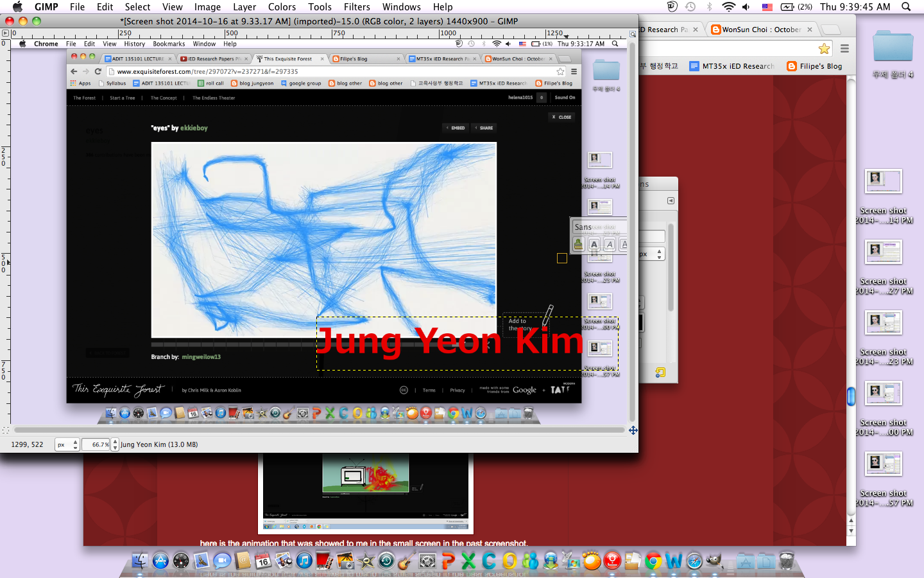Open iTunes from the Dock

(x=304, y=561)
